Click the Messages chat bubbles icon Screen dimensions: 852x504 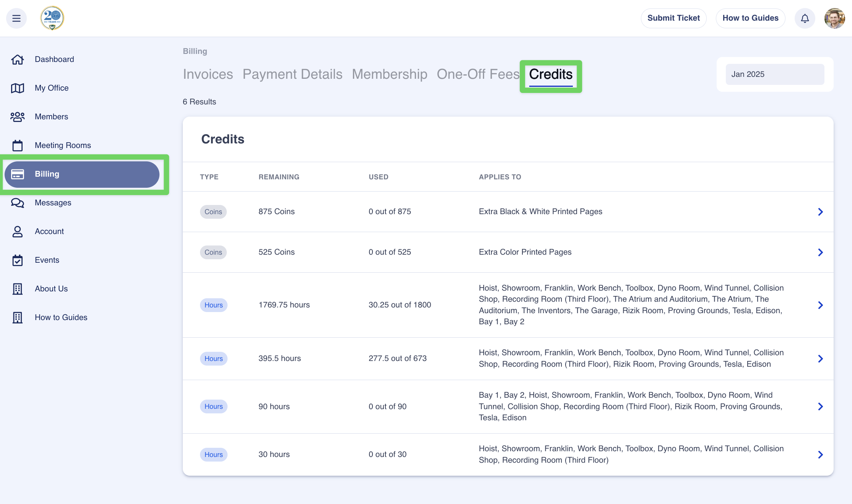18,203
